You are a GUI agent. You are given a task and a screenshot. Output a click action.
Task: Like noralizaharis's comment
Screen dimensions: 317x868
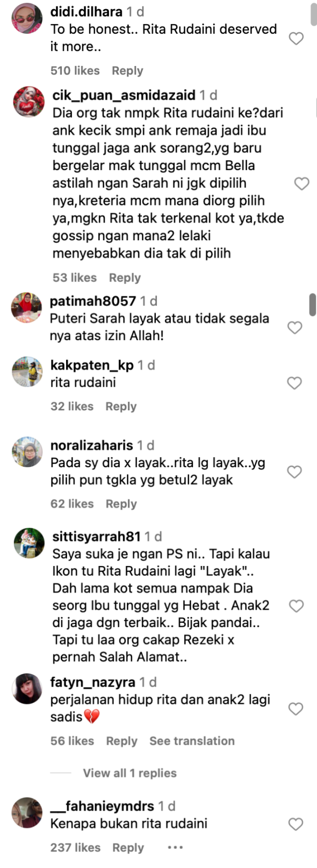[294, 472]
